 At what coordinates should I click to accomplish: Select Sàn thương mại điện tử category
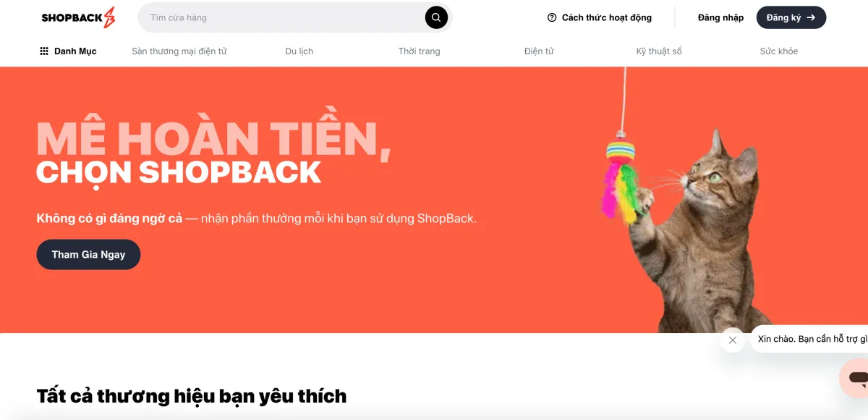point(179,51)
